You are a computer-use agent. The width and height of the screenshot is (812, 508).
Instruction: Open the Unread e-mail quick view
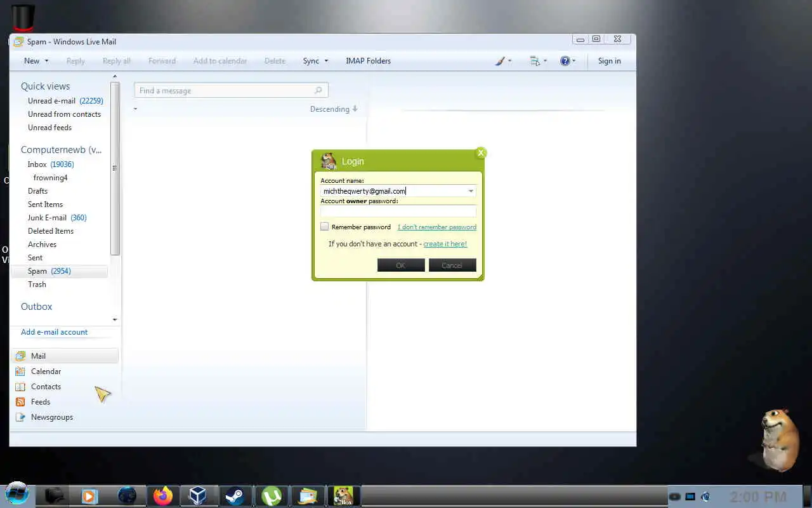tap(65, 101)
